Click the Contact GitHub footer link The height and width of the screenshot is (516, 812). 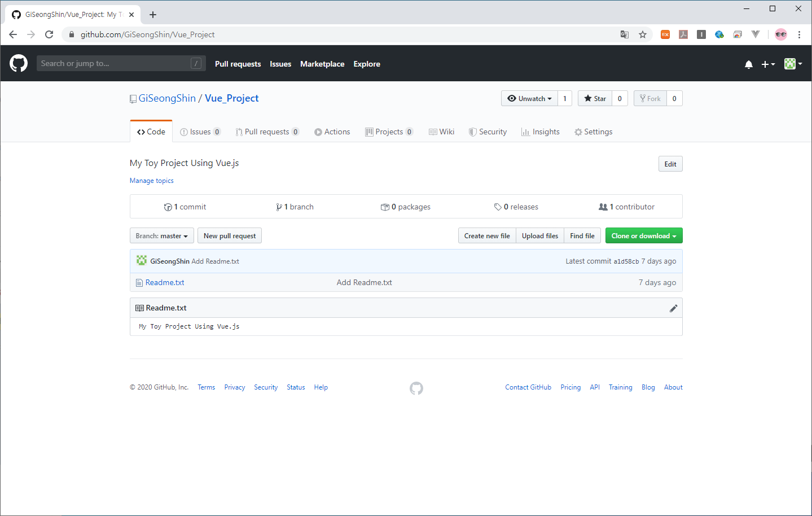pos(528,387)
